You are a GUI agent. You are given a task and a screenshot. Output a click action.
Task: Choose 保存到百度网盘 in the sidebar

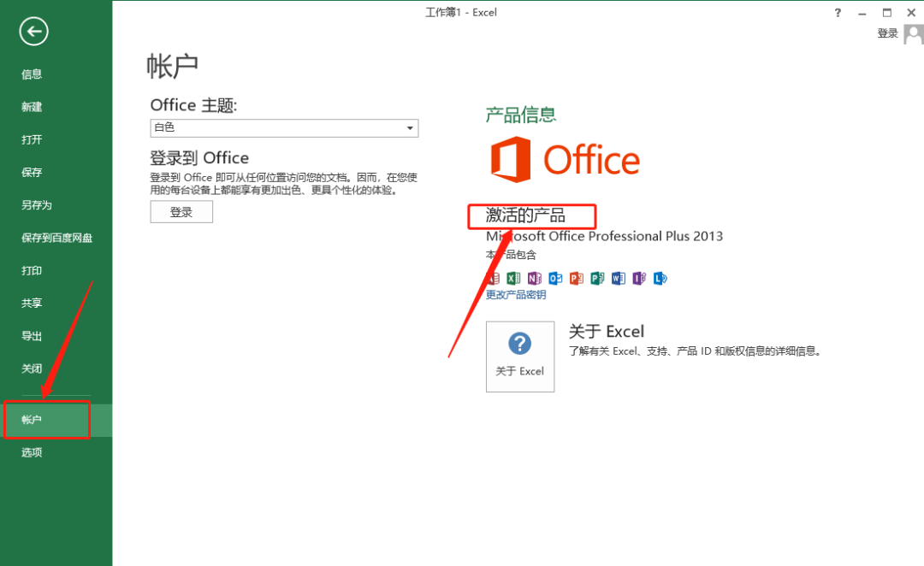pyautogui.click(x=56, y=238)
